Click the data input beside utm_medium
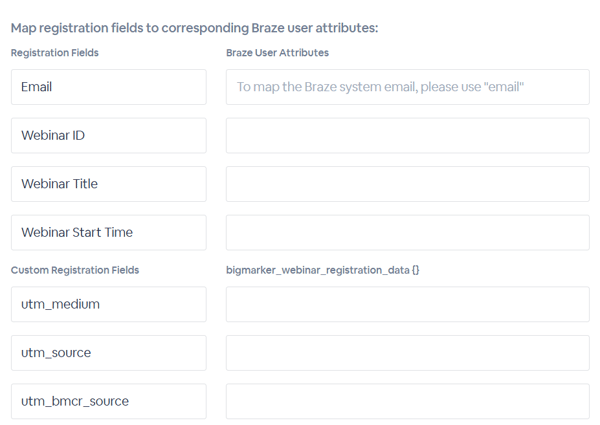The height and width of the screenshot is (425, 600). [407, 305]
